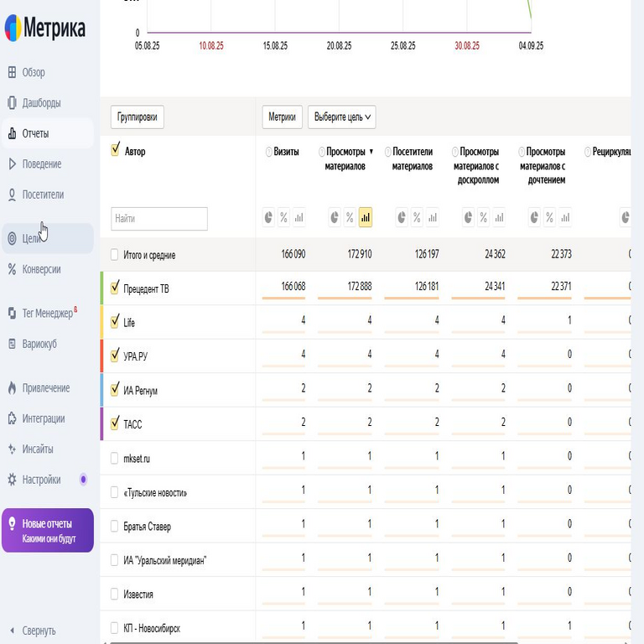Click the Прецедент ТВ green color bar

click(x=101, y=288)
